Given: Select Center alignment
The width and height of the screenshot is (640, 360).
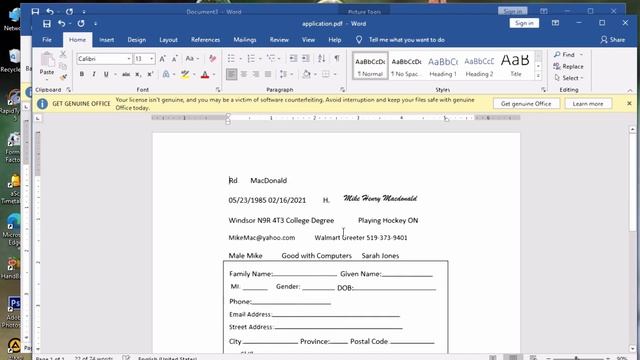Looking at the screenshot, I should coord(244,74).
